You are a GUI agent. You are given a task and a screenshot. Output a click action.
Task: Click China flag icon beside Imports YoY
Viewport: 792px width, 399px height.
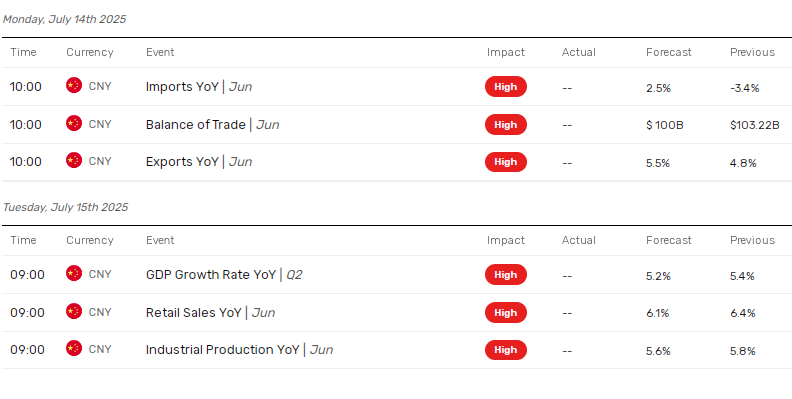pyautogui.click(x=74, y=85)
